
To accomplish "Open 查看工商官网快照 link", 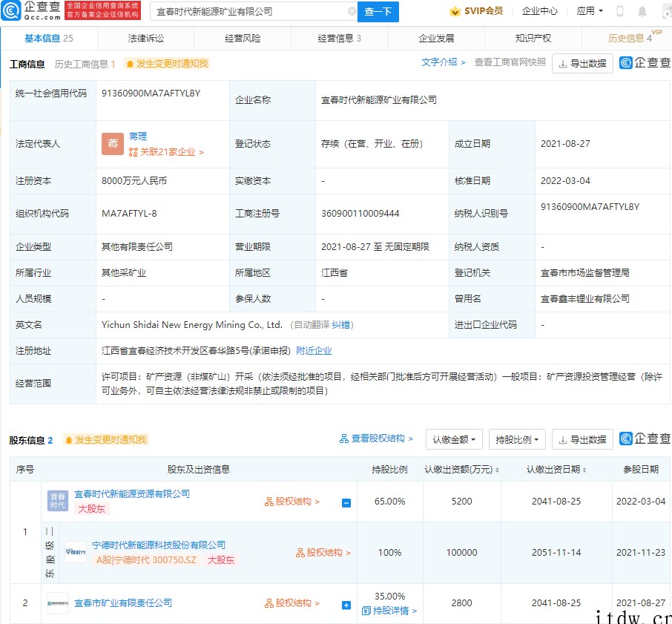I will click(x=510, y=62).
